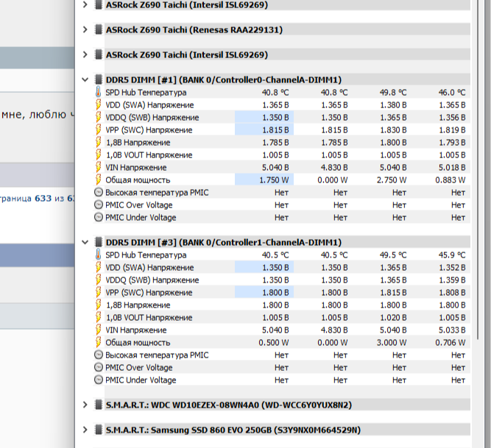
Task: Expand the Samsung SSD 860 EVO section
Action: coord(85,430)
